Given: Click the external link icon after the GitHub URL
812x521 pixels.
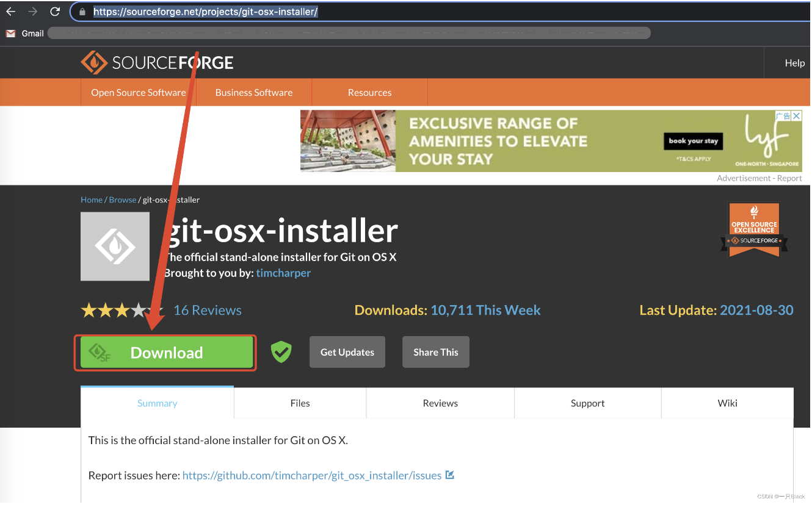Looking at the screenshot, I should coord(450,475).
